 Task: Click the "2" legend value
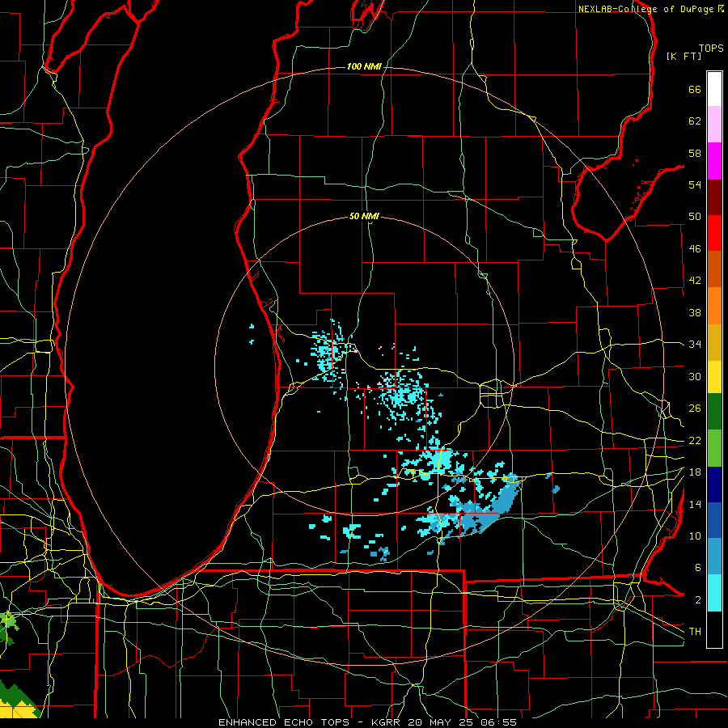(698, 600)
